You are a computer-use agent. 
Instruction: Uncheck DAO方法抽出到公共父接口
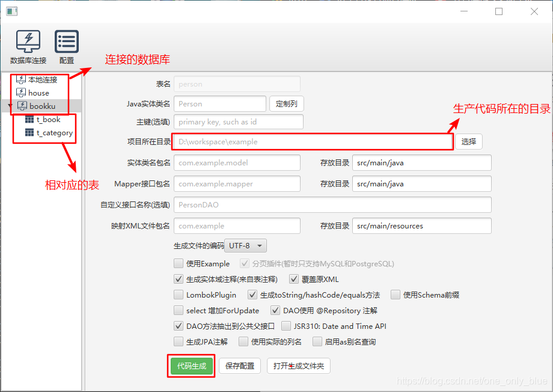coord(179,326)
